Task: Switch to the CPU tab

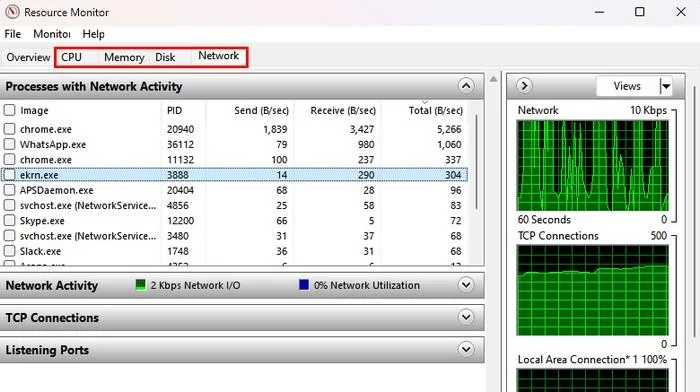Action: pos(71,58)
